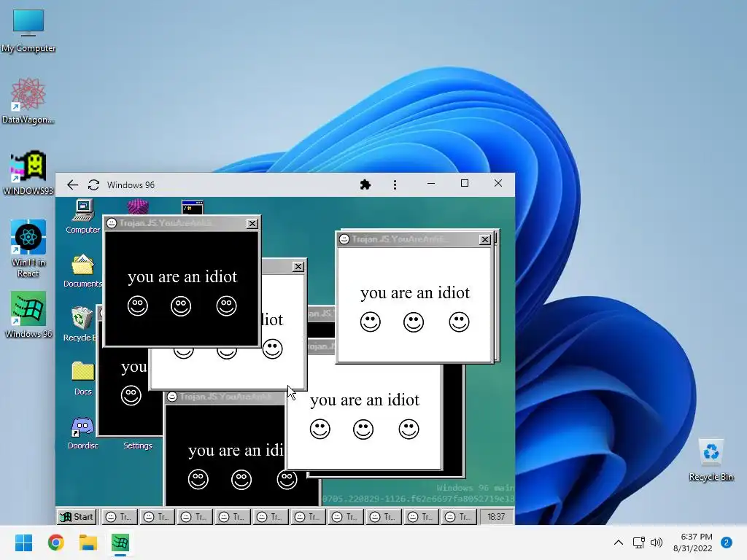Open the Documents folder in Windows 96
This screenshot has width=747, height=560.
click(x=83, y=271)
